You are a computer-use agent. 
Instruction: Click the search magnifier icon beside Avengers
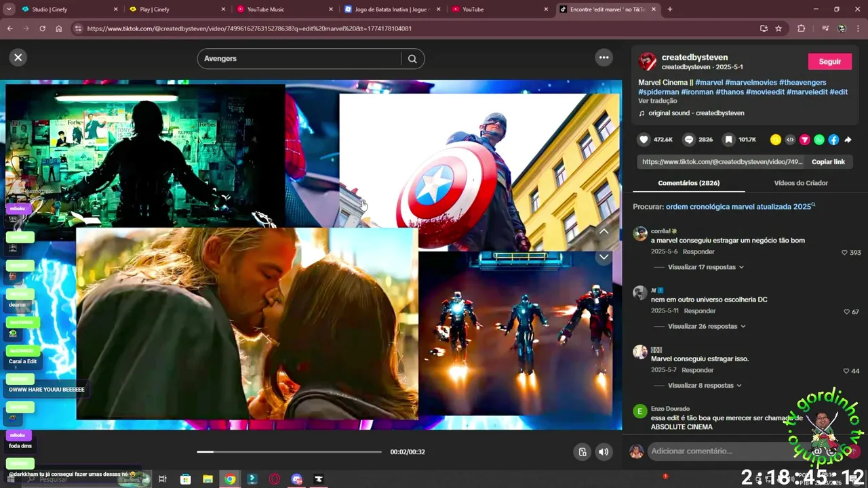[x=412, y=59]
